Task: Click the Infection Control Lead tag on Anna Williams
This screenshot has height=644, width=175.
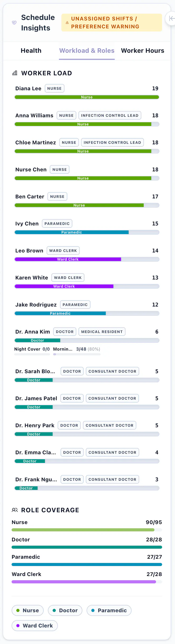Action: click(110, 115)
